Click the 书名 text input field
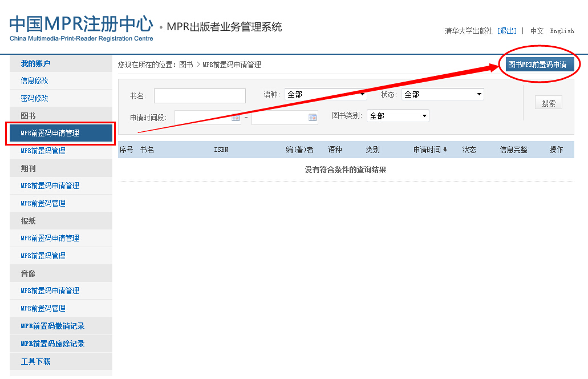The image size is (588, 379). [x=200, y=95]
